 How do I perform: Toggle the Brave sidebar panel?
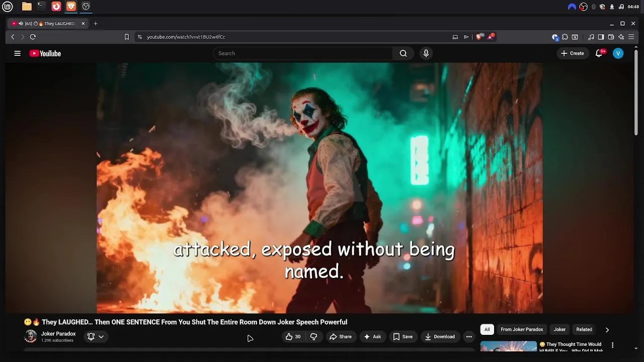(601, 37)
